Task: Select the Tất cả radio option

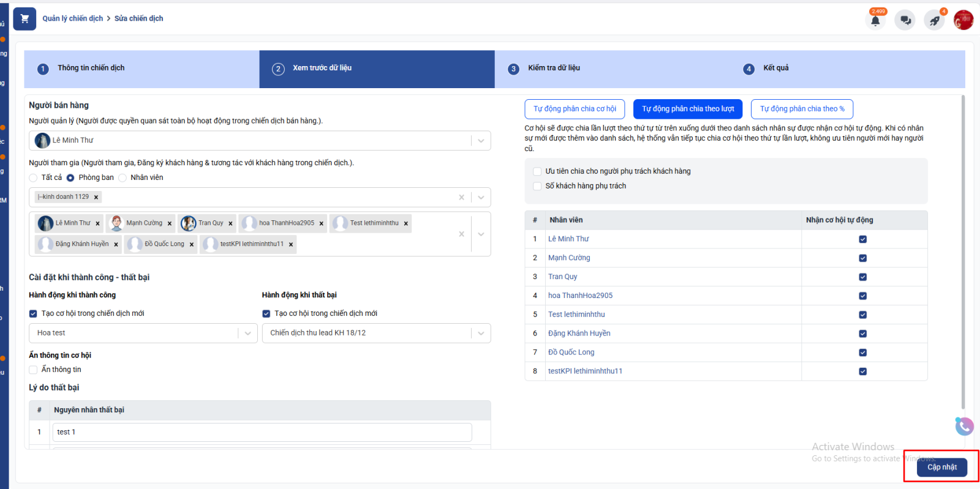Action: [34, 178]
